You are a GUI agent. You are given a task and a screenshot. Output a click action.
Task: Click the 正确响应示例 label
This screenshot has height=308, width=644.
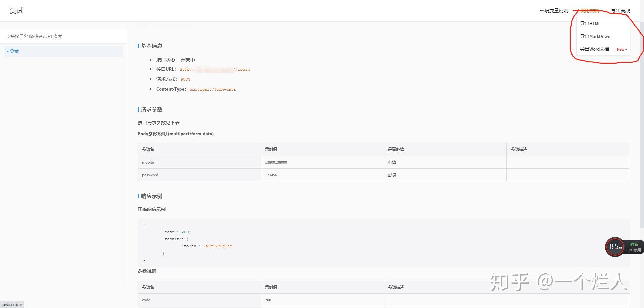tap(152, 209)
